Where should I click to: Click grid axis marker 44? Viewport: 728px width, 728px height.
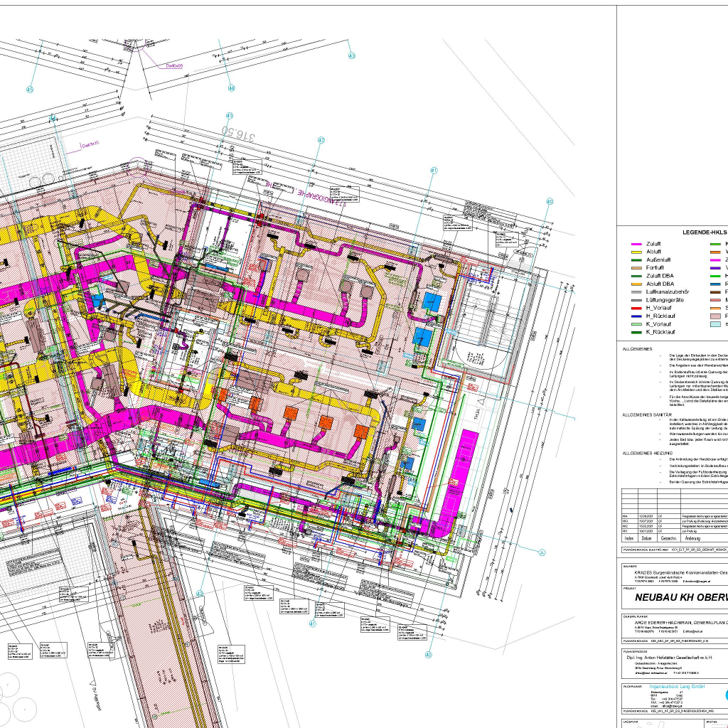point(231,88)
